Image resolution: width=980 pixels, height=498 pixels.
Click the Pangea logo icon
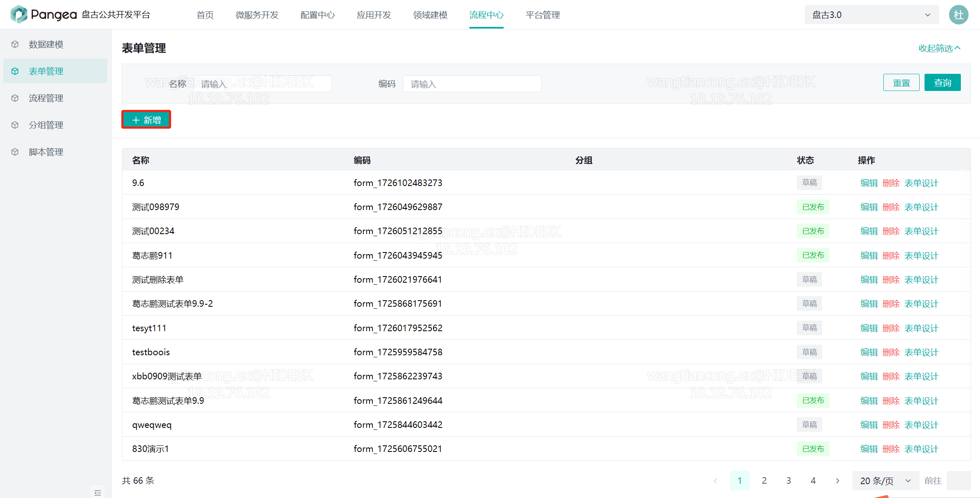tap(19, 14)
